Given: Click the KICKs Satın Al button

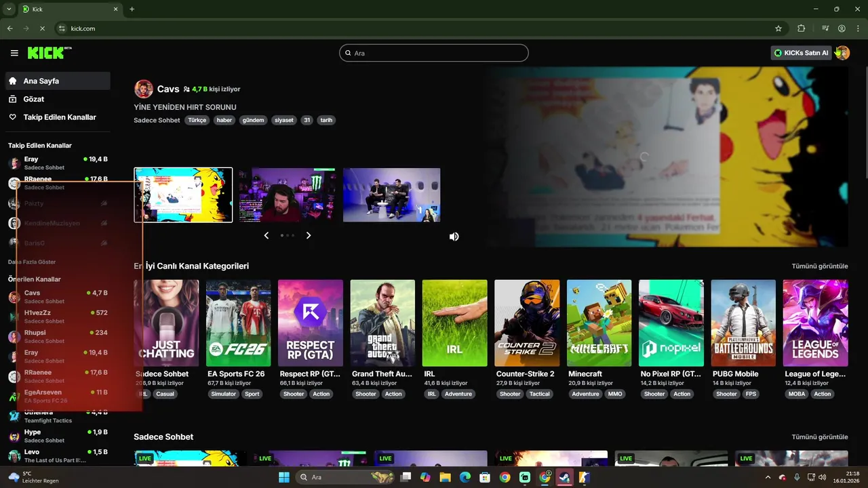Looking at the screenshot, I should (801, 53).
